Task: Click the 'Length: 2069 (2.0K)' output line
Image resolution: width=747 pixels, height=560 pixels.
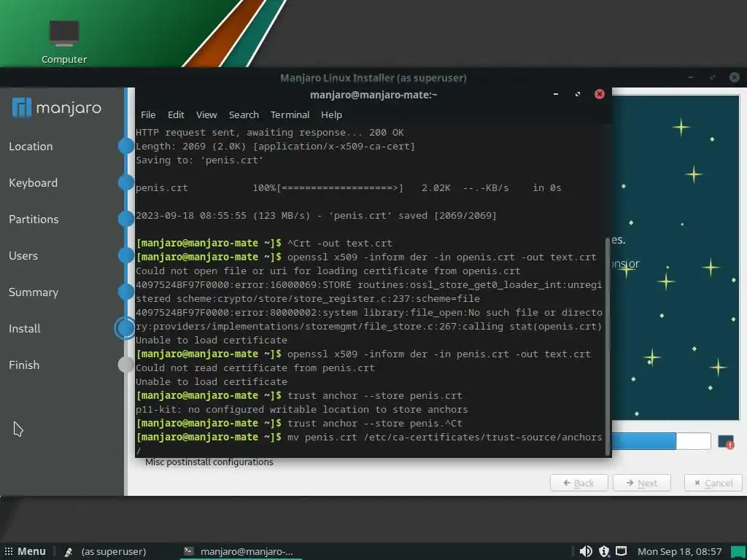Action: [x=275, y=146]
